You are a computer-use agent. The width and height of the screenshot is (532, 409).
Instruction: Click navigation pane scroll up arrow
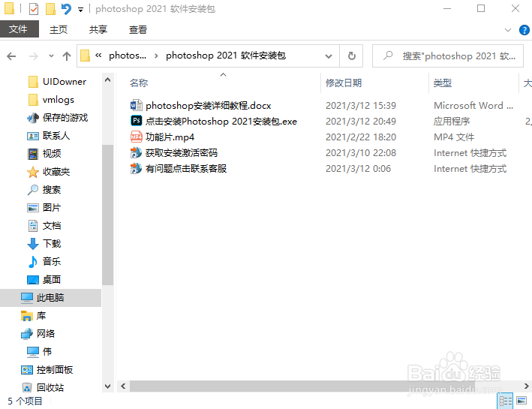107,80
